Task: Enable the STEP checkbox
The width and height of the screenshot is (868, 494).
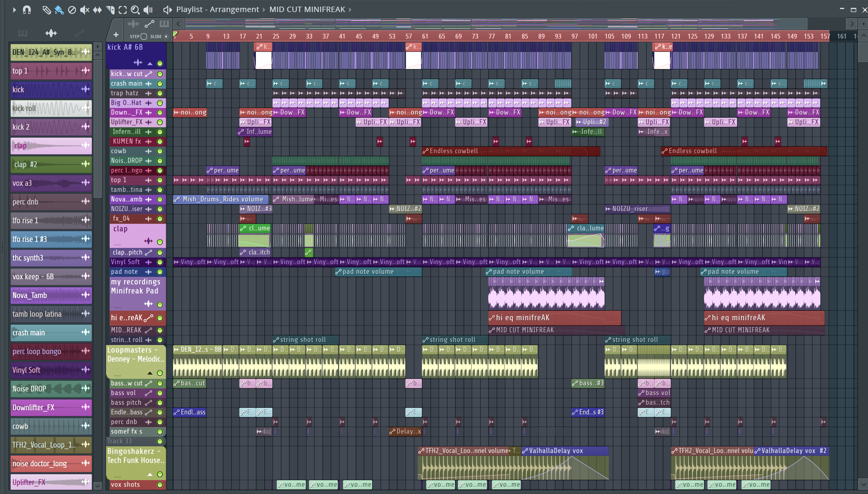Action: (x=144, y=36)
